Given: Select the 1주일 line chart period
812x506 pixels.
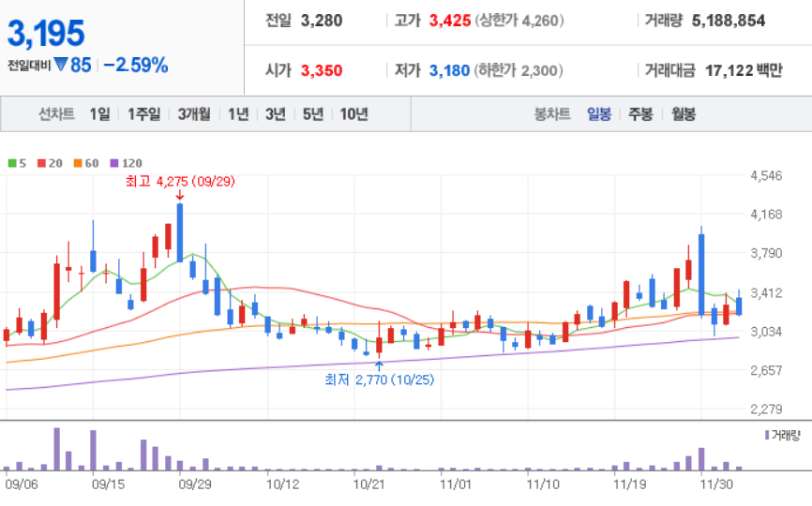Looking at the screenshot, I should [144, 113].
